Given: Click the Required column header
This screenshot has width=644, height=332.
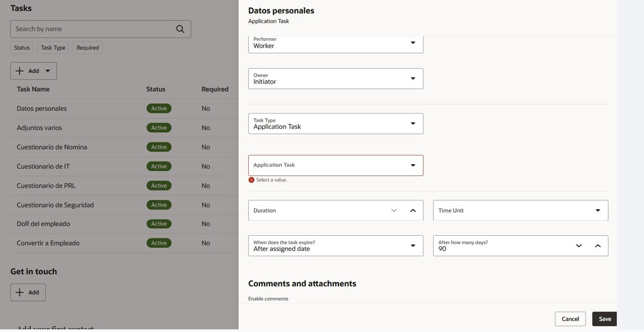Looking at the screenshot, I should click(x=215, y=89).
